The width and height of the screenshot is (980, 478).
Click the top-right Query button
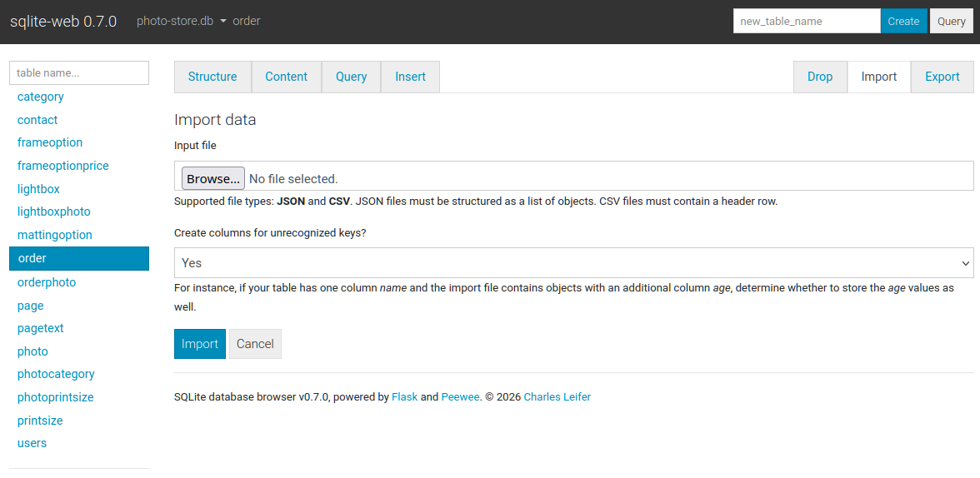pyautogui.click(x=951, y=21)
